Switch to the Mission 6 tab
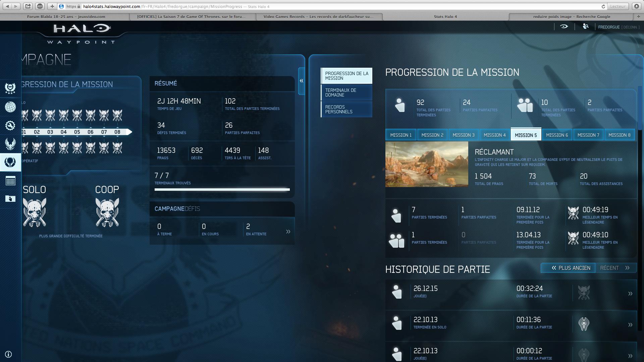 point(557,135)
